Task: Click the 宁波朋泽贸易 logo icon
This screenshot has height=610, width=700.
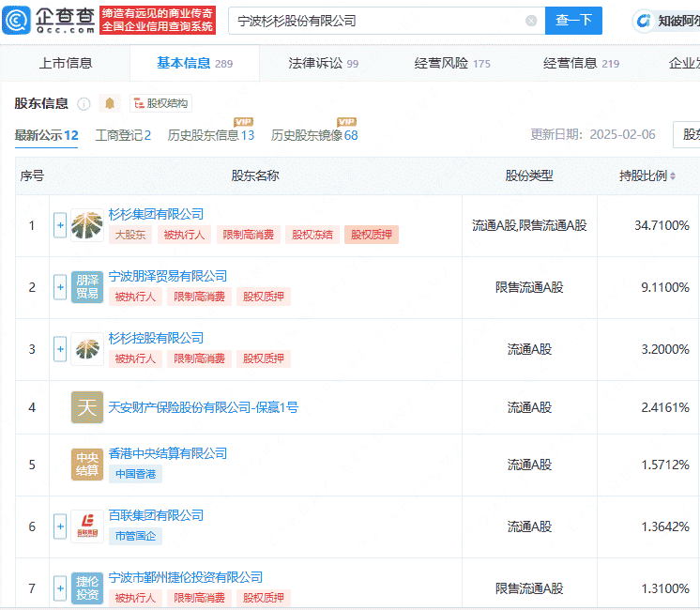Action: point(87,287)
